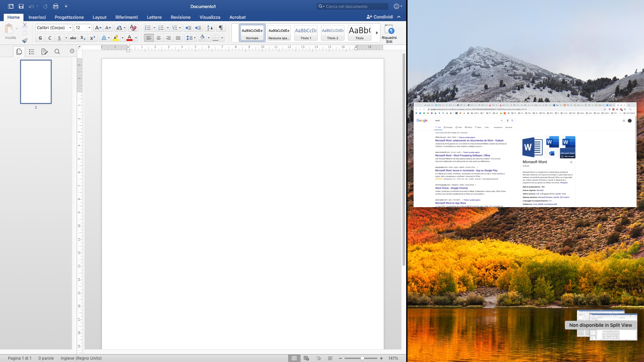Toggle bold (G) formatting
This screenshot has height=362, width=644.
[40, 38]
